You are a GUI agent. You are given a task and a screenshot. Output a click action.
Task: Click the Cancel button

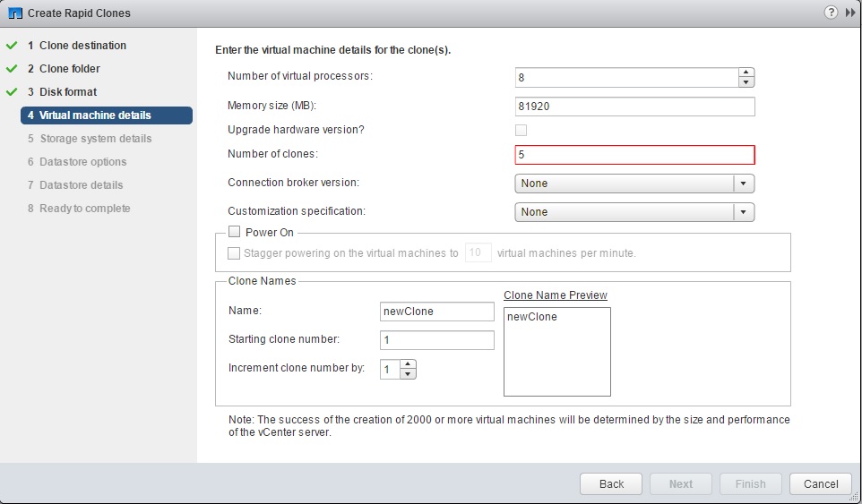pos(820,483)
